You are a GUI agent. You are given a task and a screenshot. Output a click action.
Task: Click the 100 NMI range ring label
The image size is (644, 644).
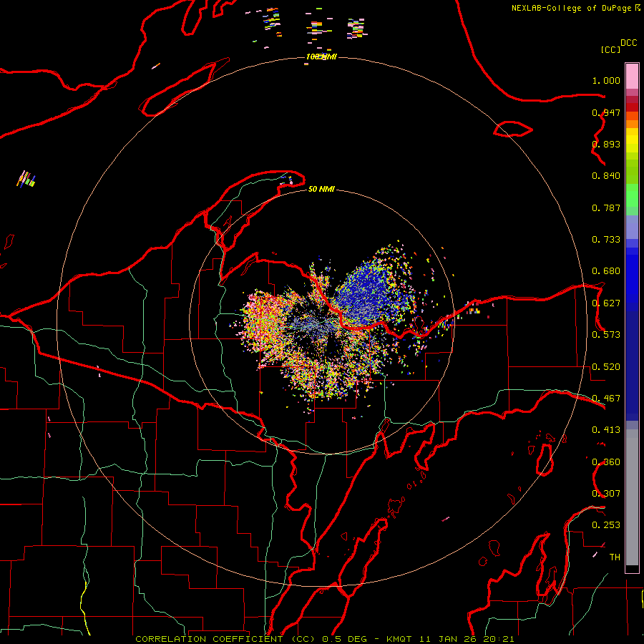tap(321, 57)
